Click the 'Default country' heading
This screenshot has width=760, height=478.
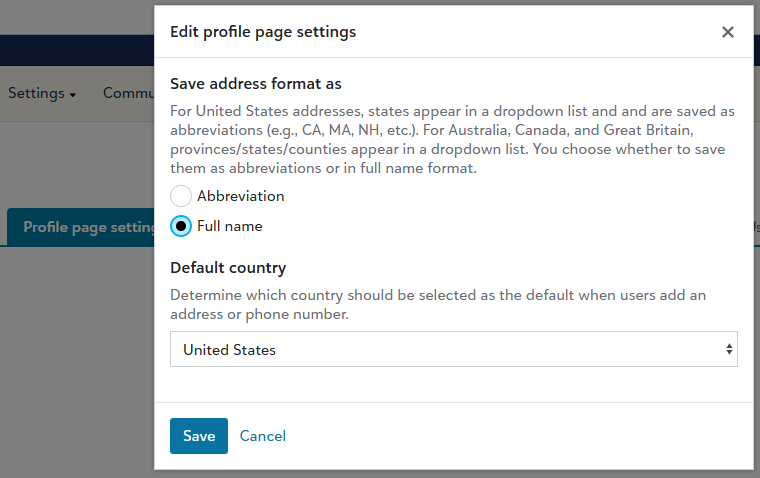pyautogui.click(x=228, y=268)
